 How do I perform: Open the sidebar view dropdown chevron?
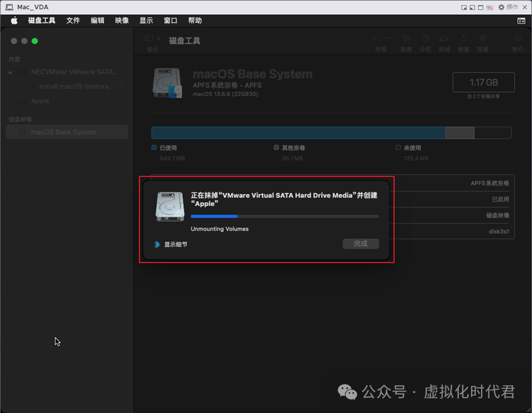click(x=159, y=38)
